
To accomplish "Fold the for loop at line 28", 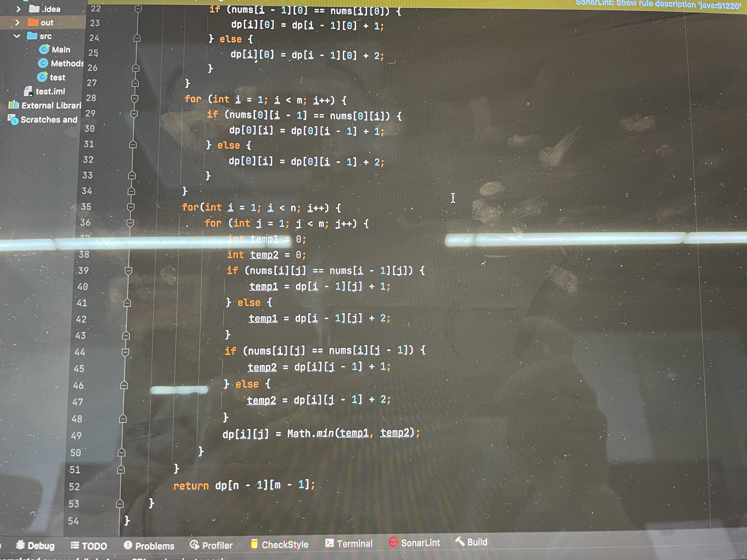I will (x=135, y=99).
